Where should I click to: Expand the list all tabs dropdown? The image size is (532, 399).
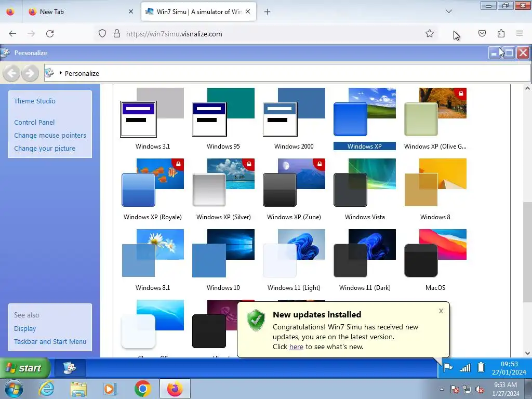[448, 11]
